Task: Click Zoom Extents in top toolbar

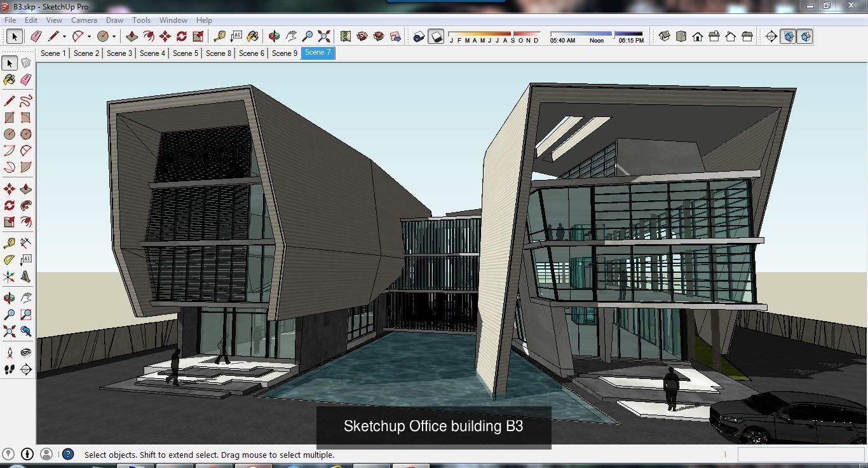Action: click(324, 36)
